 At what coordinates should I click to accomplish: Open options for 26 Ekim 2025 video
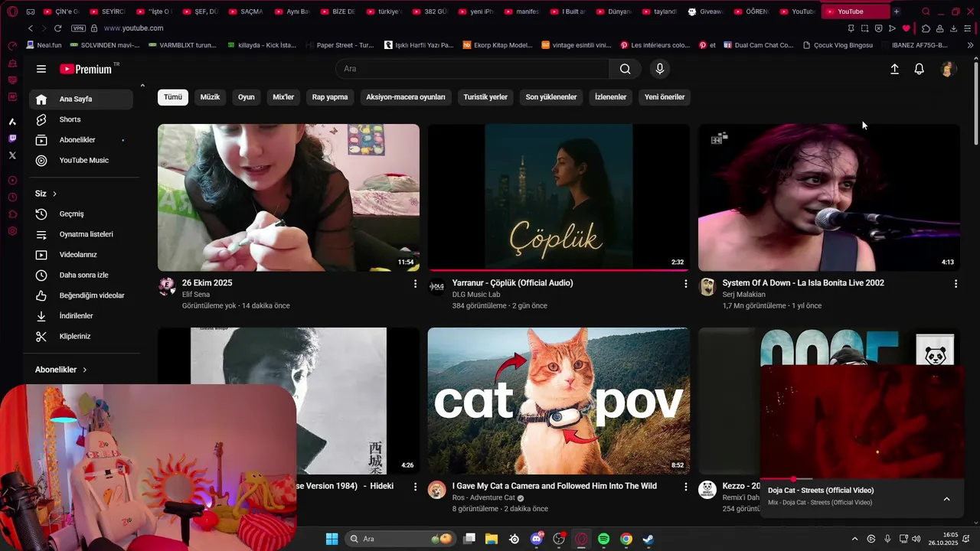(416, 284)
